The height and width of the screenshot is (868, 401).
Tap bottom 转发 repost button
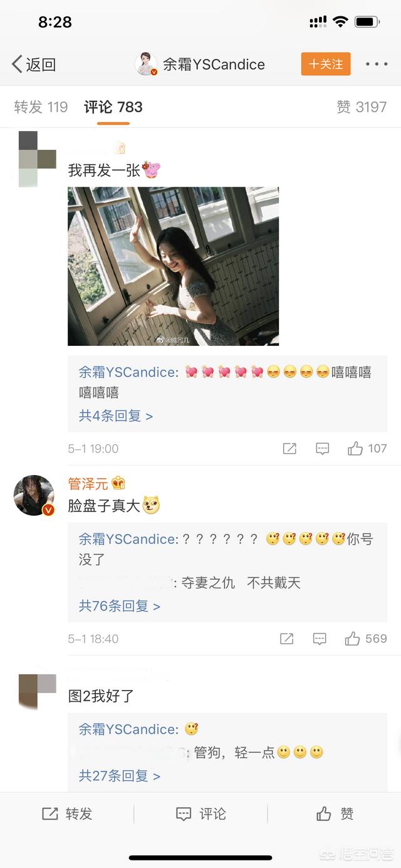[x=67, y=813]
